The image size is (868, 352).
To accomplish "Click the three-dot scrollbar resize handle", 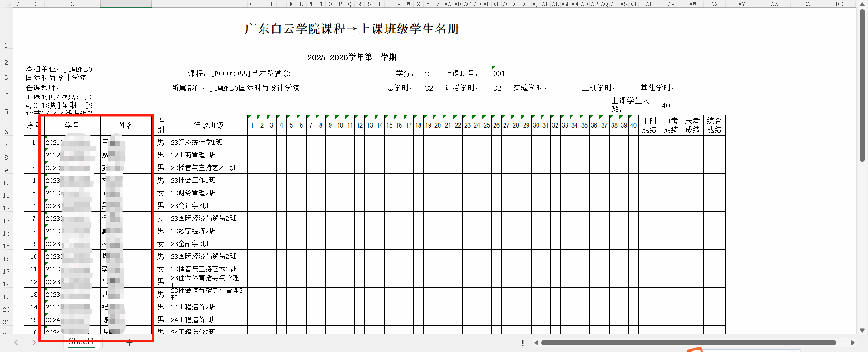I will [x=523, y=343].
